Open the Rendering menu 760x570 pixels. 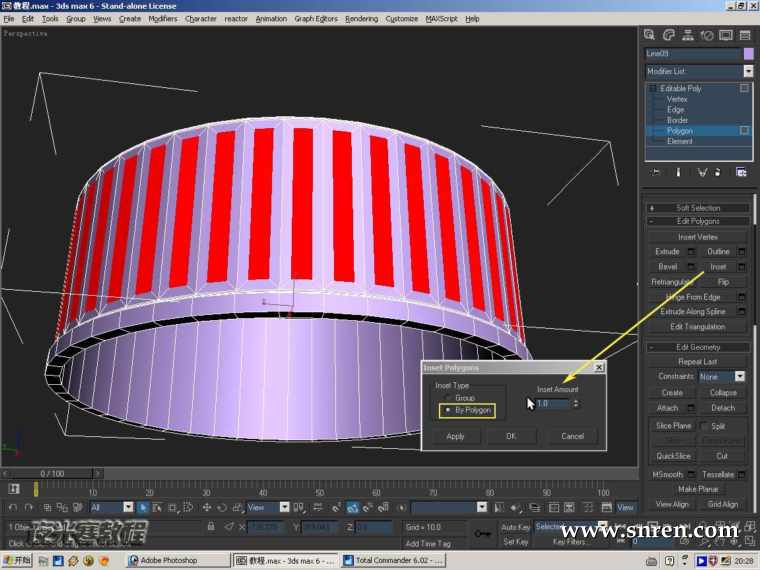point(361,18)
